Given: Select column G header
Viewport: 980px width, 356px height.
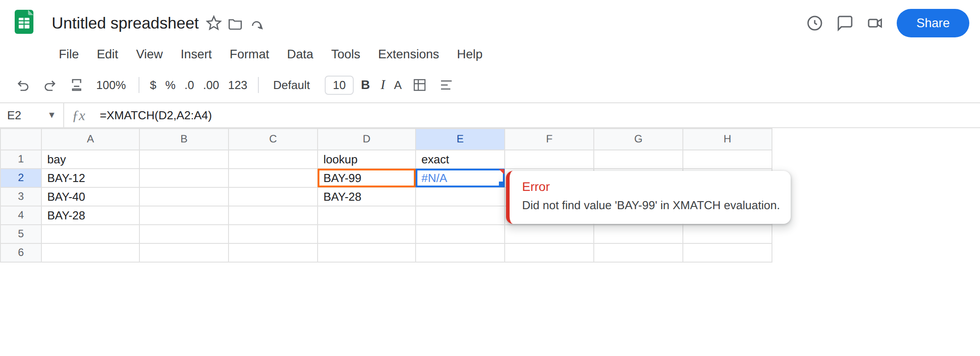Looking at the screenshot, I should tap(638, 139).
